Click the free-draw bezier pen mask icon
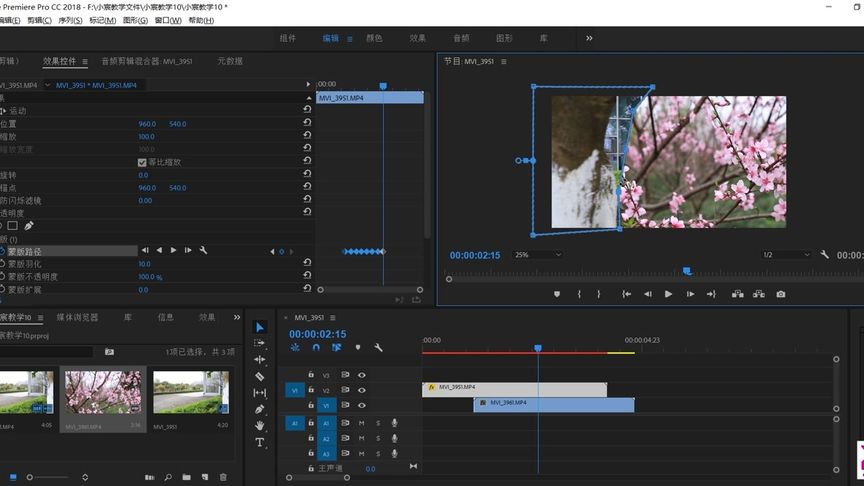This screenshot has width=864, height=486. pos(29,225)
